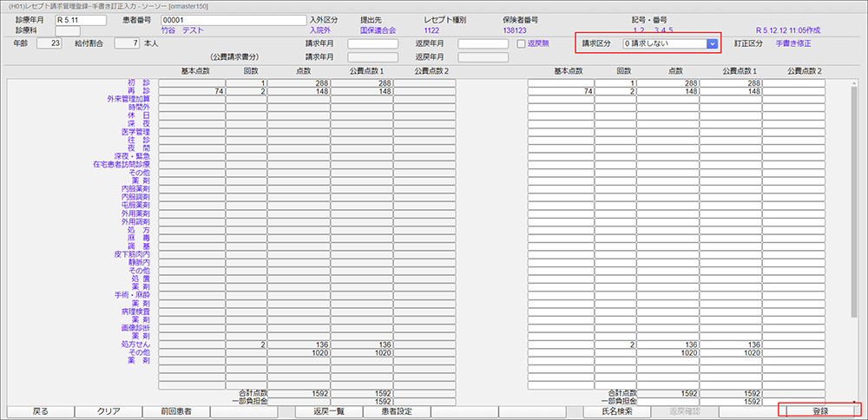Click left table 初診 点数 cell 288
Image resolution: width=868 pixels, height=420 pixels.
tap(298, 82)
